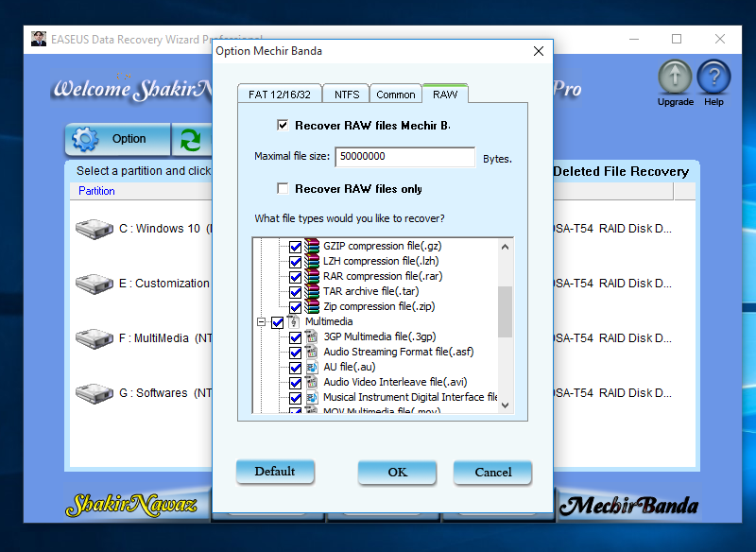This screenshot has width=756, height=552.
Task: Collapse the Multimedia tree node
Action: [262, 321]
